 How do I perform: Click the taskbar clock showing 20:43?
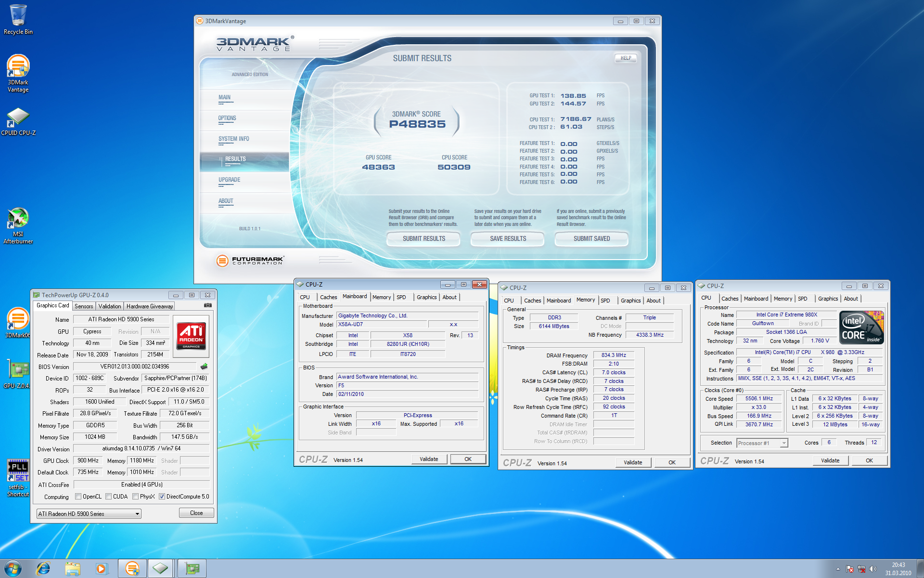pyautogui.click(x=898, y=569)
